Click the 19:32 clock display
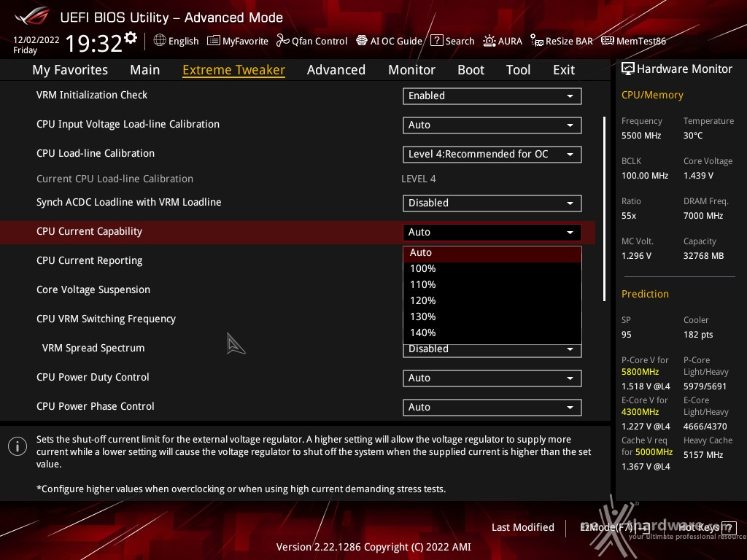 pos(94,43)
